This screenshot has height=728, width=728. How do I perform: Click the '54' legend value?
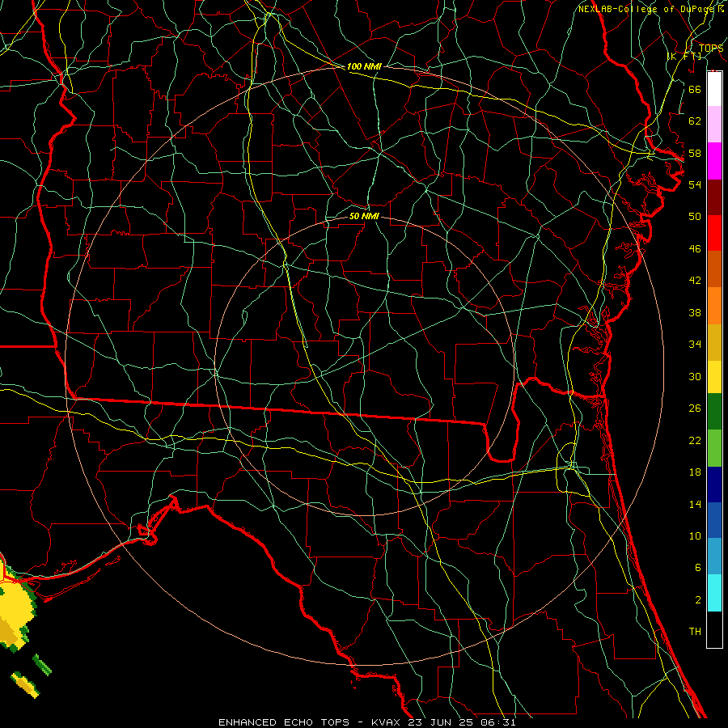click(695, 184)
